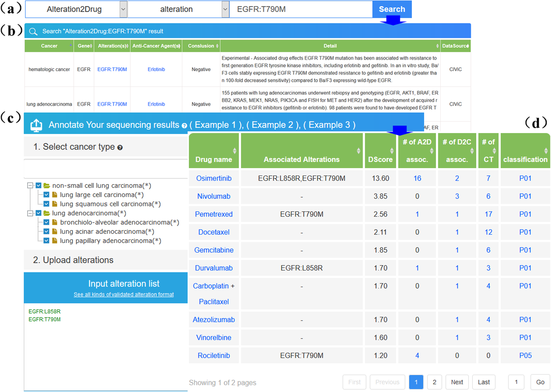
Task: Open Osimertinib drug link
Action: pyautogui.click(x=214, y=178)
